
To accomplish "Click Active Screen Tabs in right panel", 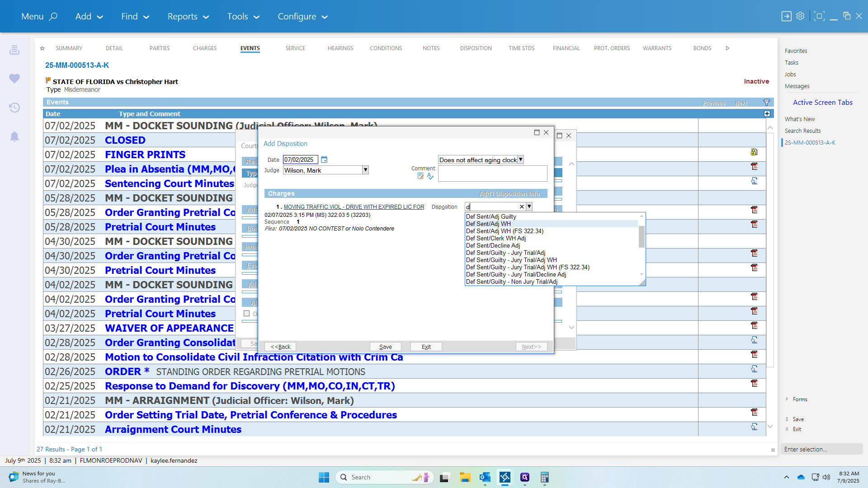I will point(822,103).
